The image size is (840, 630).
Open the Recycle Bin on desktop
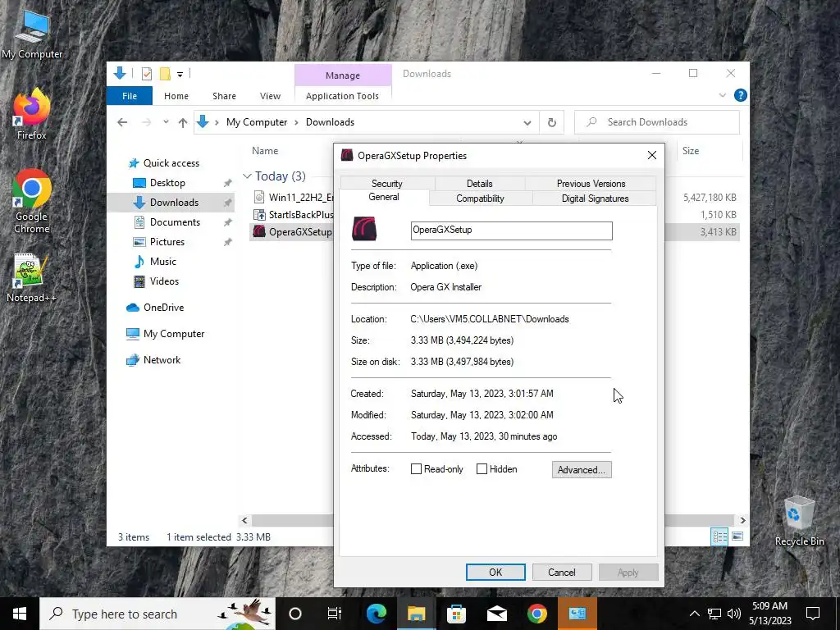click(x=799, y=521)
